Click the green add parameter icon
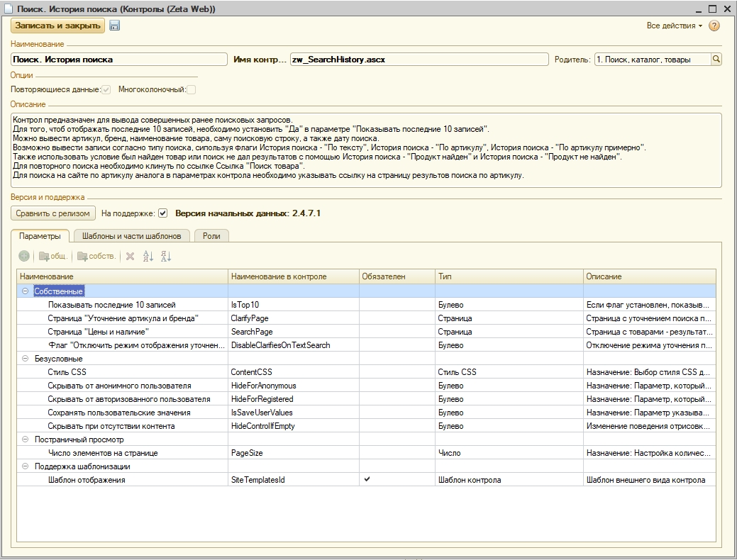The image size is (737, 560). (24, 256)
